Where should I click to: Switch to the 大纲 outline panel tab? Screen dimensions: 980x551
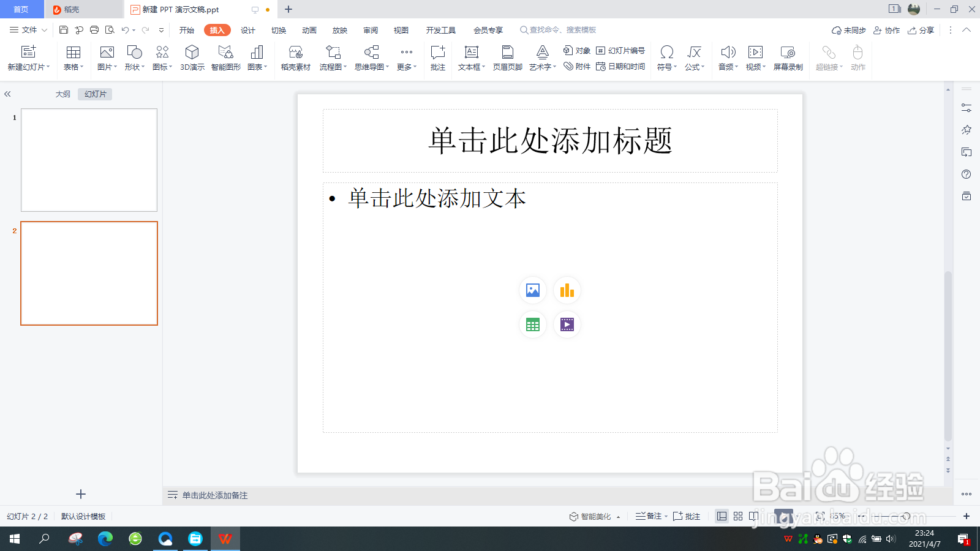[62, 94]
